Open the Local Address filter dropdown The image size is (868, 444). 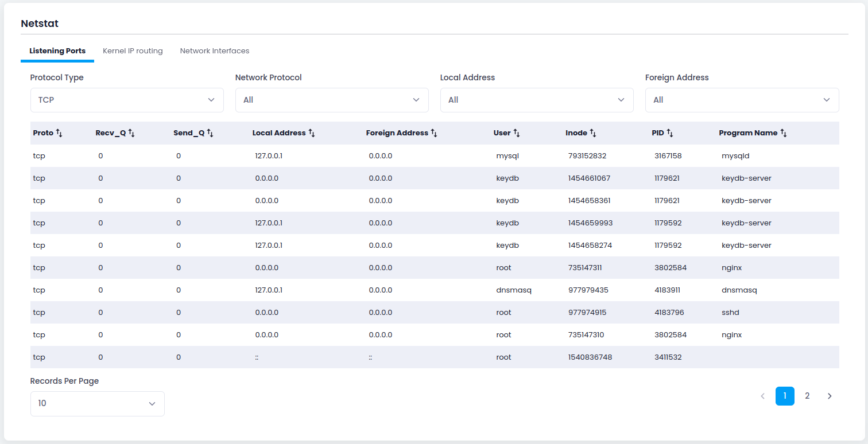click(x=536, y=100)
